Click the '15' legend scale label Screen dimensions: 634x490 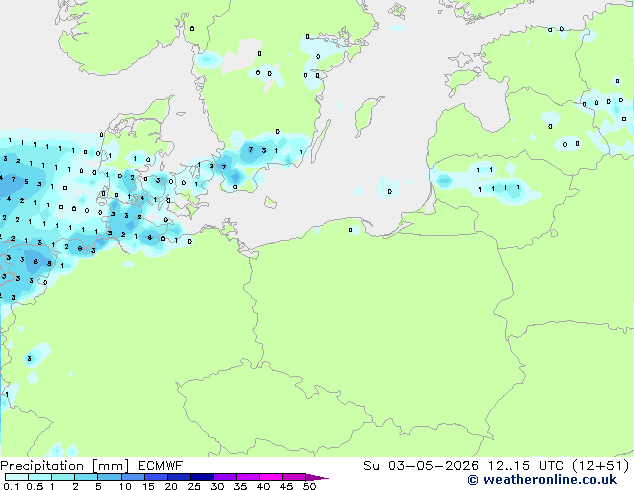coord(148,486)
